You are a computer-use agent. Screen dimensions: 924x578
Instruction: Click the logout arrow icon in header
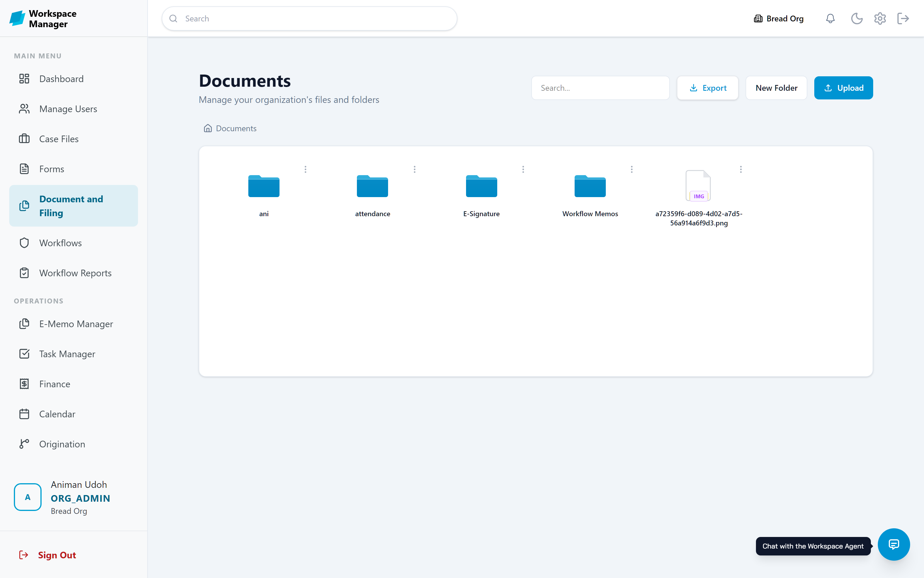pyautogui.click(x=903, y=18)
